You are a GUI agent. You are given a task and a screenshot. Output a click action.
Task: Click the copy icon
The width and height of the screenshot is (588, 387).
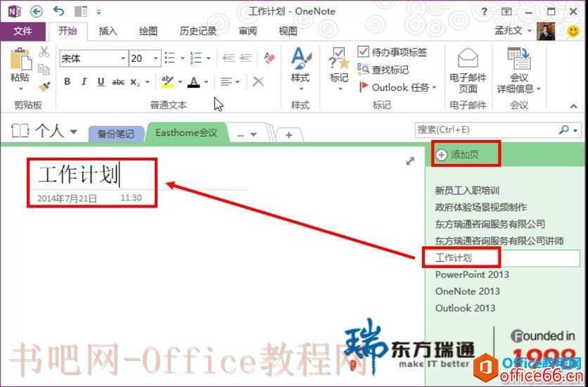tap(44, 70)
